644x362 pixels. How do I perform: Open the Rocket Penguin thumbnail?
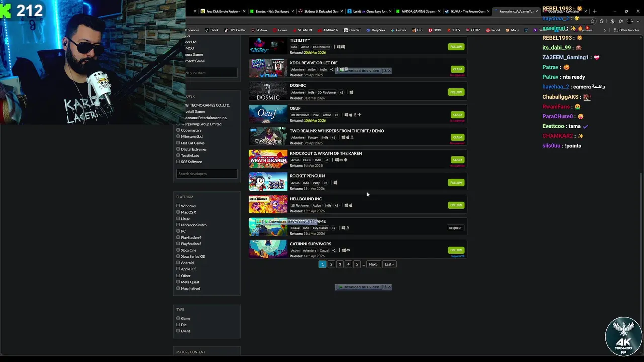[x=268, y=182]
